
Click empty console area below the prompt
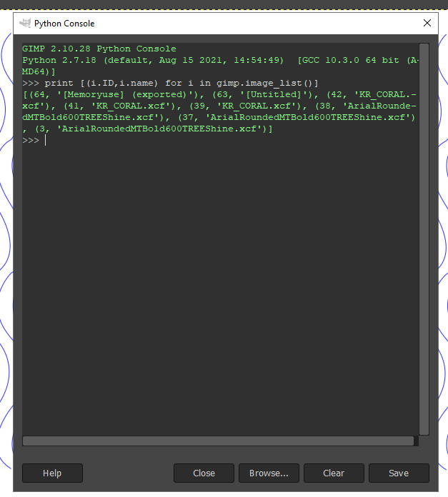[x=220, y=285]
